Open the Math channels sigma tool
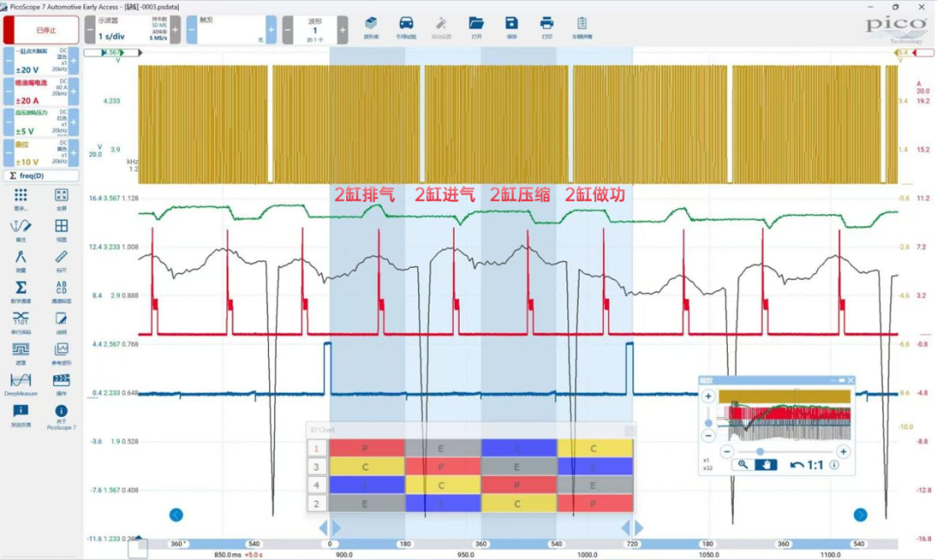937x560 pixels. pyautogui.click(x=20, y=290)
